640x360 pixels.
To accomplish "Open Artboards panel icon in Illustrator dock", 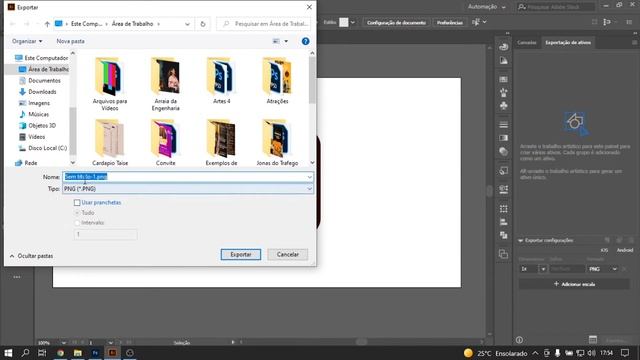I will (x=503, y=254).
